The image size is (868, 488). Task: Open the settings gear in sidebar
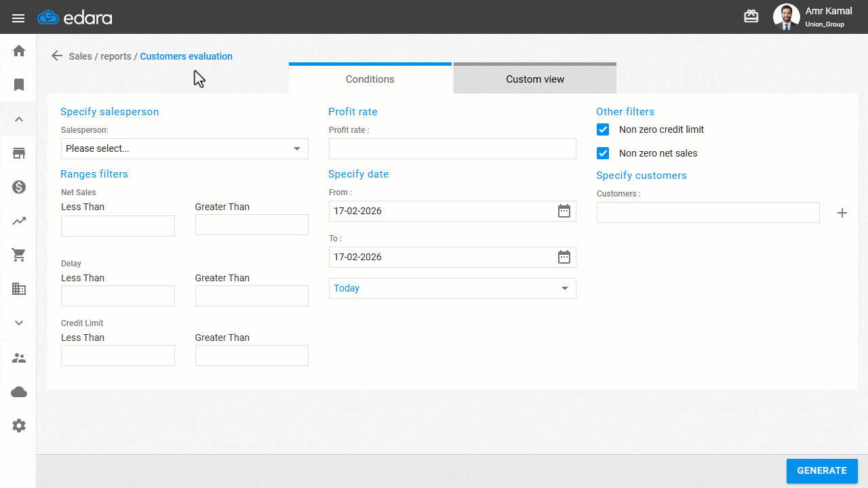click(19, 426)
